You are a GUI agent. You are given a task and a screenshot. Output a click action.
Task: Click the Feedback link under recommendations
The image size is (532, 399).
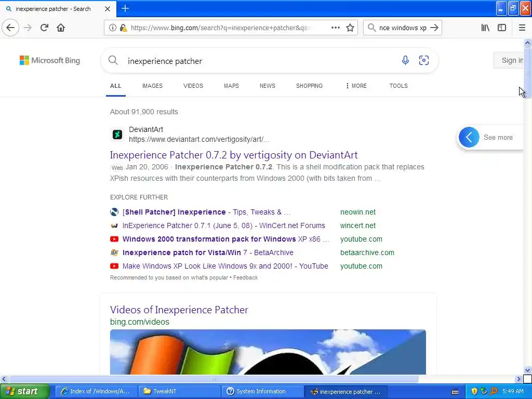pyautogui.click(x=245, y=277)
